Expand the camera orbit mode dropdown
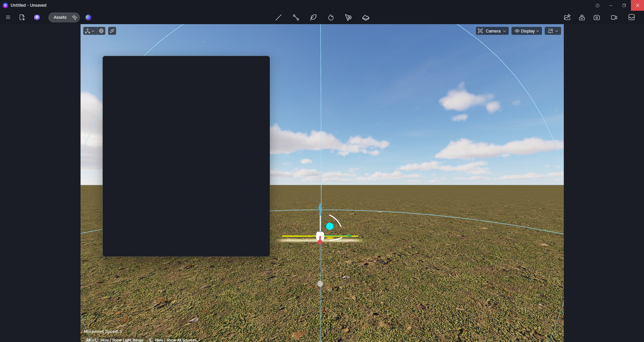The height and width of the screenshot is (342, 644). [553, 31]
